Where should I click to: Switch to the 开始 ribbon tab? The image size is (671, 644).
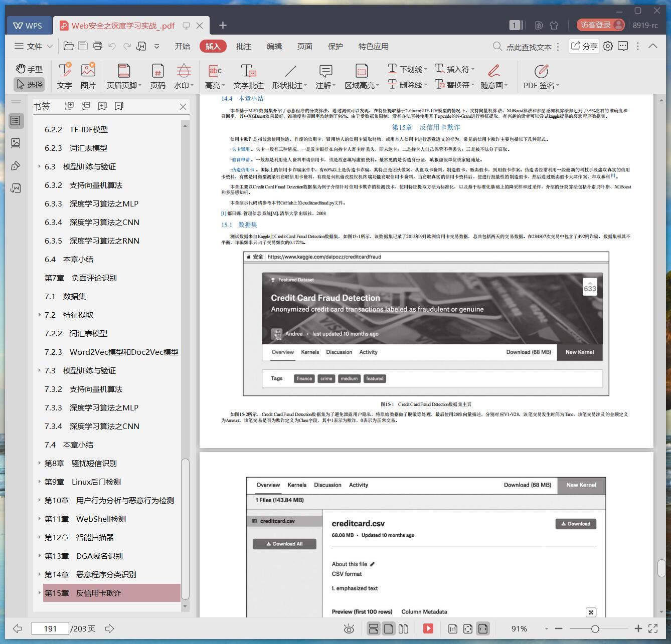[x=182, y=46]
